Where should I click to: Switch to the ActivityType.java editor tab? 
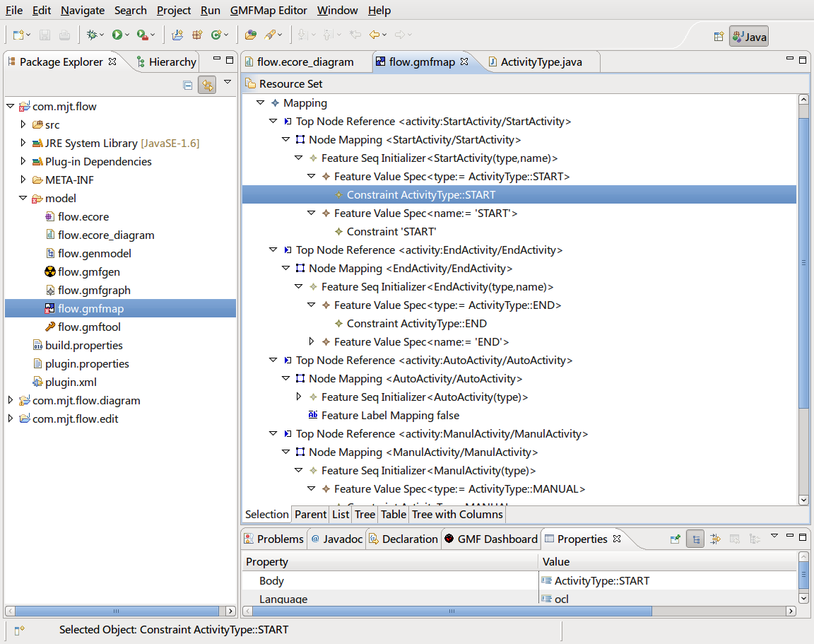(x=541, y=62)
